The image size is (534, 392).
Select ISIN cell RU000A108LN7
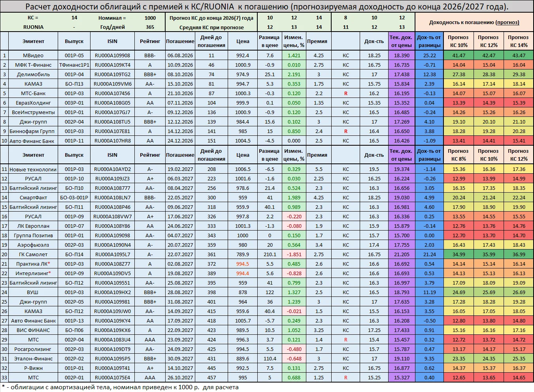[x=112, y=198]
